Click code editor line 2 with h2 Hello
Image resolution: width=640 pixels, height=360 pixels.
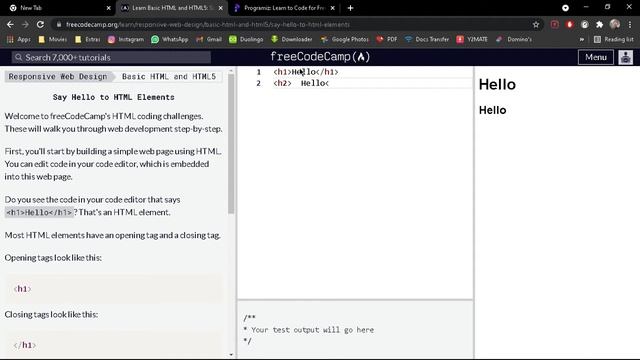click(x=301, y=83)
